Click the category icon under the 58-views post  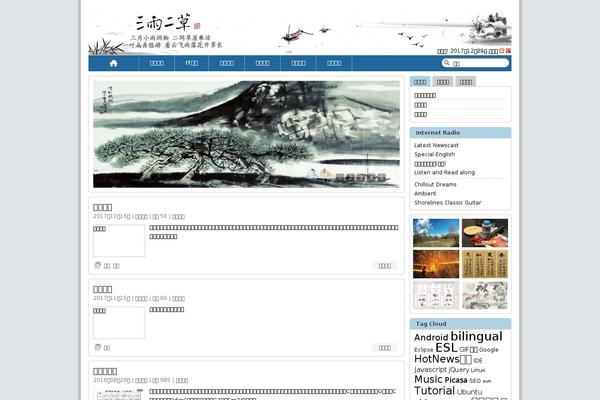98,265
